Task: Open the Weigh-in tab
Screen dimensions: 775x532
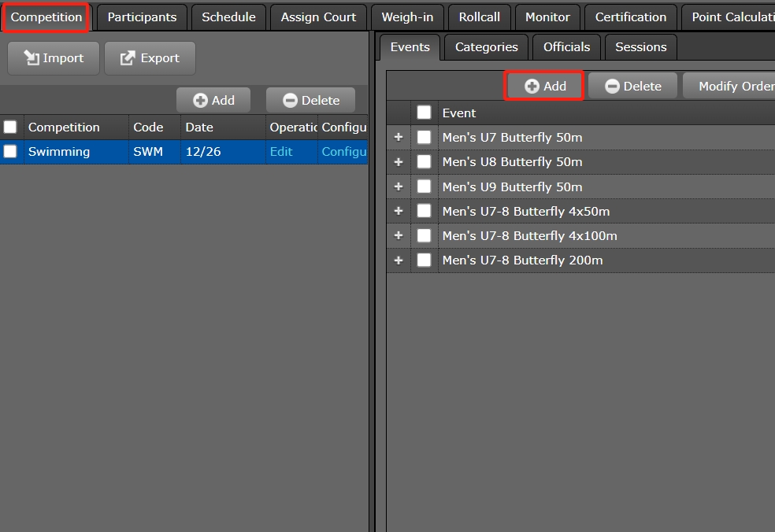Action: click(406, 17)
